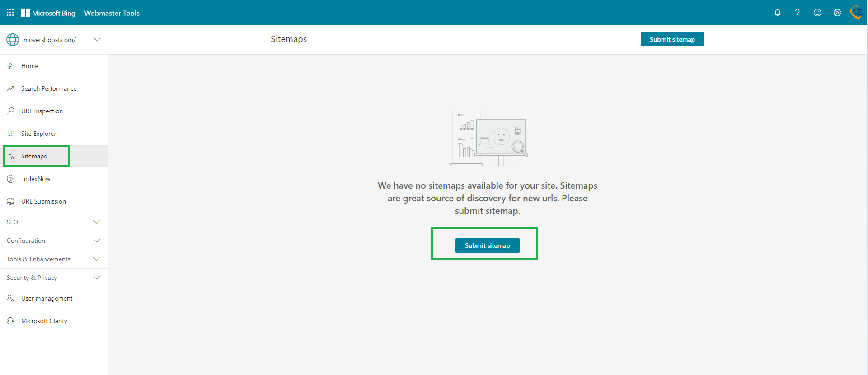Click the globe icon beside moversboost.com
The width and height of the screenshot is (868, 375).
coord(13,40)
